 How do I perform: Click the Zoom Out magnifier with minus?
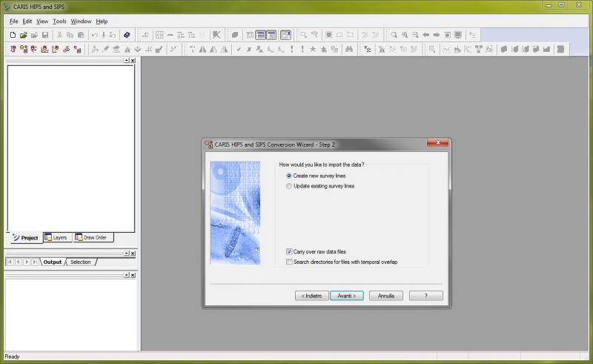click(415, 35)
